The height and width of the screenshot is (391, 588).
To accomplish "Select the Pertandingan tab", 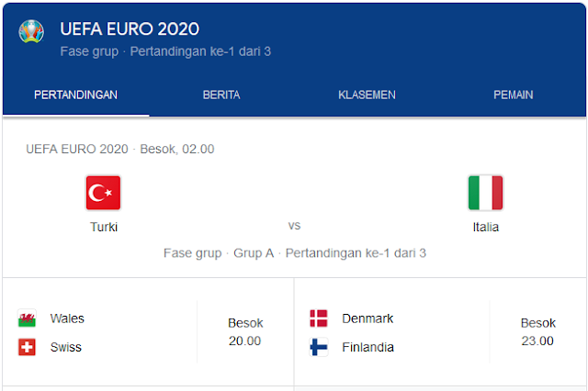I will 76,95.
